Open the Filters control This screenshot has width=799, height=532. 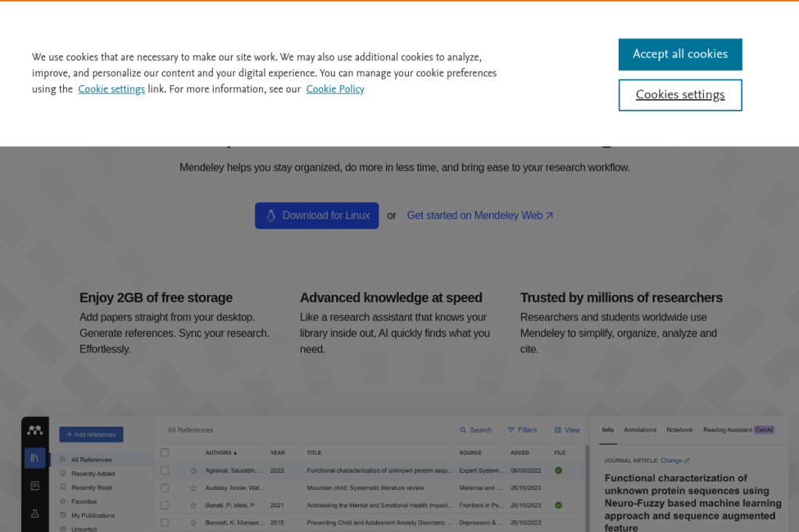click(x=522, y=430)
